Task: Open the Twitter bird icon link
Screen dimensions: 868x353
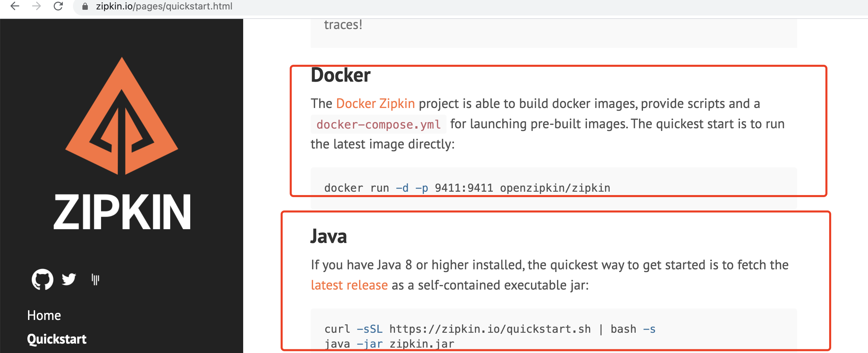Action: click(69, 279)
